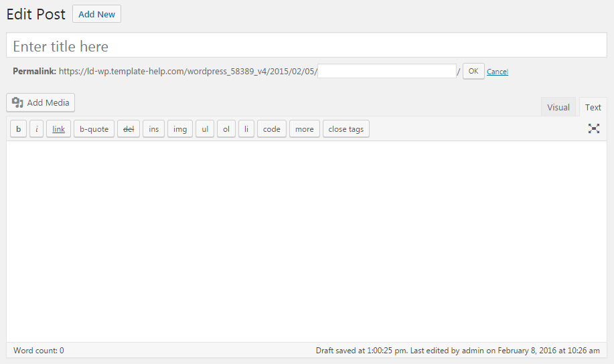This screenshot has height=364, width=614.
Task: Cancel permalink editing
Action: coord(497,72)
